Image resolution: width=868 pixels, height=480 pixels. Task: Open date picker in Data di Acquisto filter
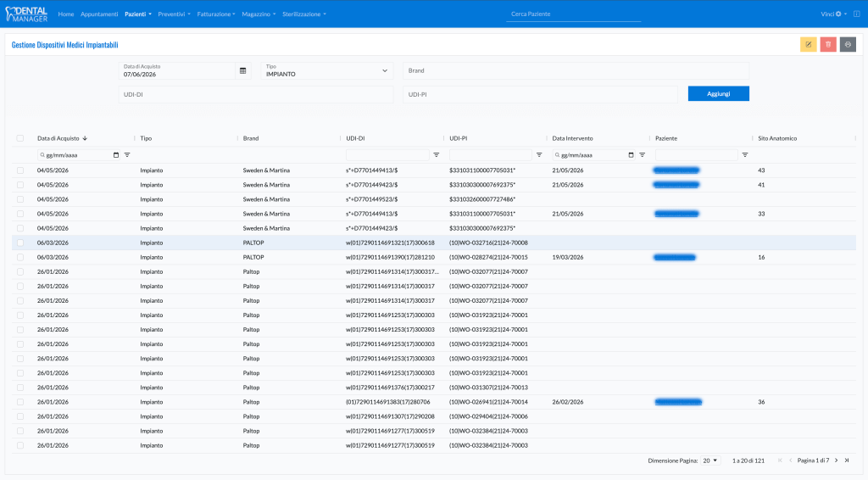click(115, 155)
